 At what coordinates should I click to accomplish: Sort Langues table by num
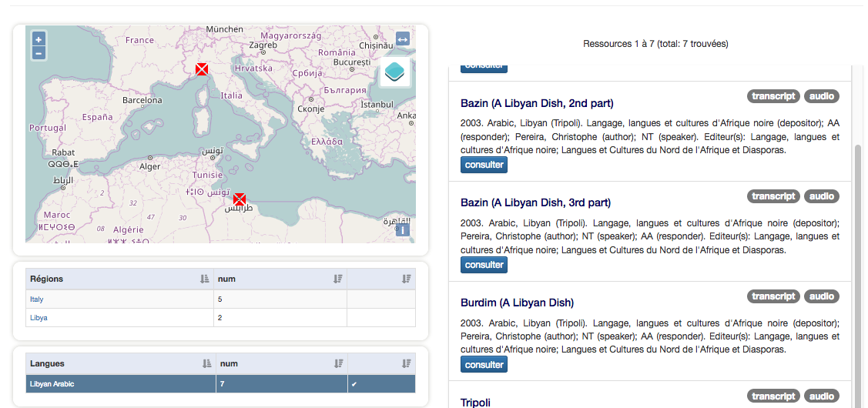(x=337, y=363)
